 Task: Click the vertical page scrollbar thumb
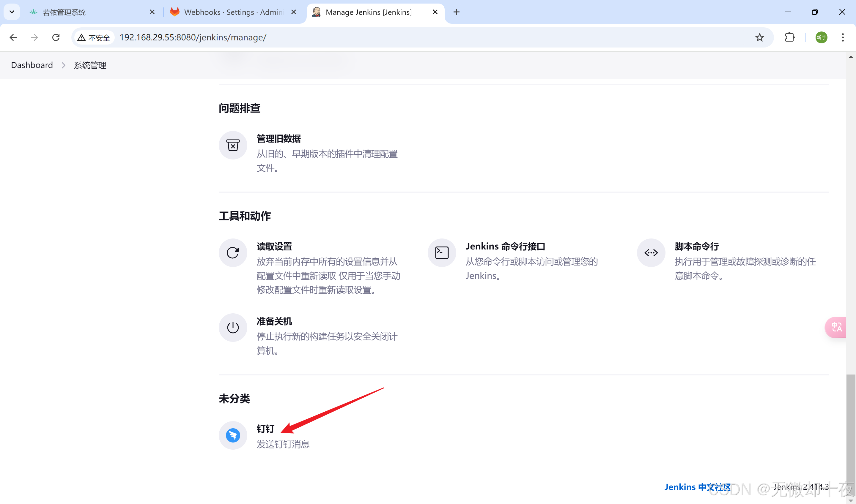[x=851, y=435]
